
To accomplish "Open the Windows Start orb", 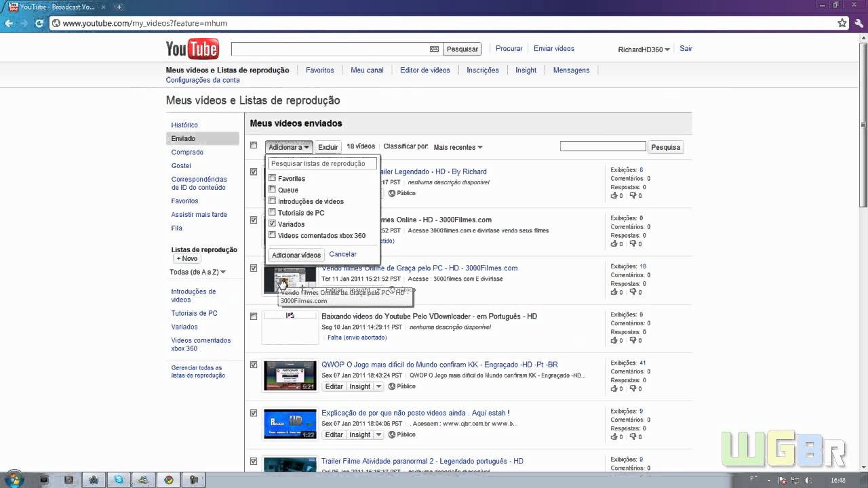I will point(14,479).
